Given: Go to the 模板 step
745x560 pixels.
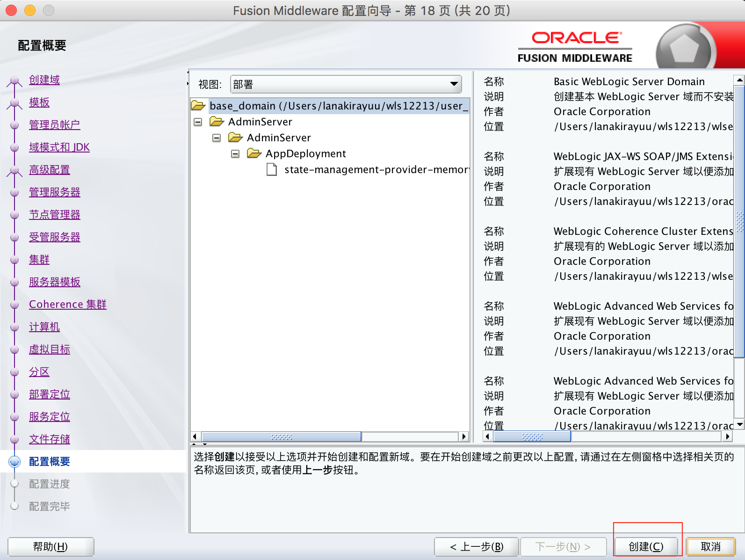Looking at the screenshot, I should click(x=39, y=102).
